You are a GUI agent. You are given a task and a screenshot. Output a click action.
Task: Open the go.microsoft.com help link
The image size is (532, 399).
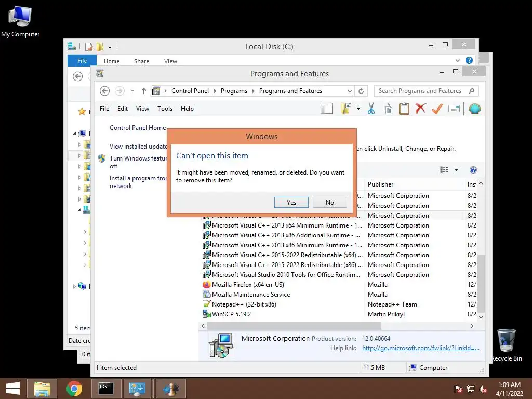pos(421,348)
